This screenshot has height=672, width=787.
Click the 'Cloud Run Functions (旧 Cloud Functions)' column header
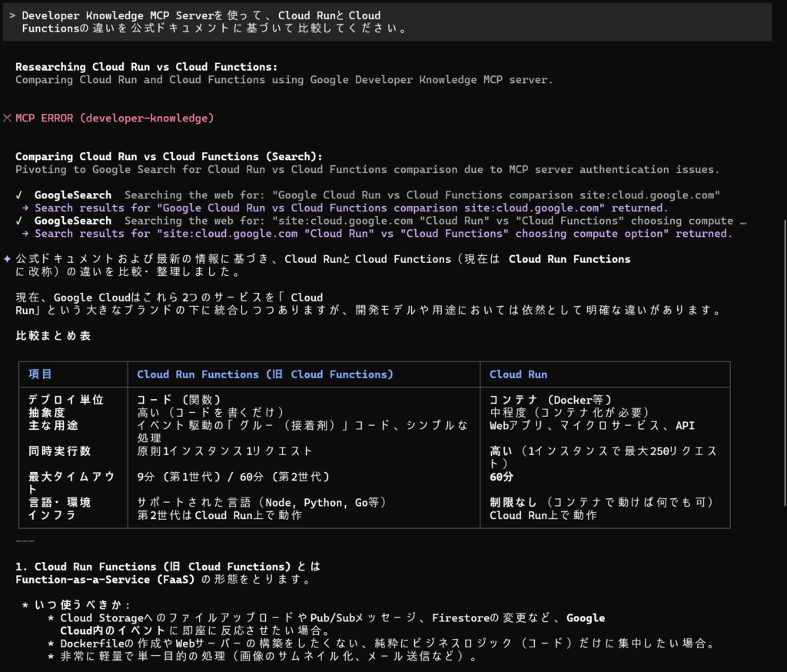pos(265,374)
